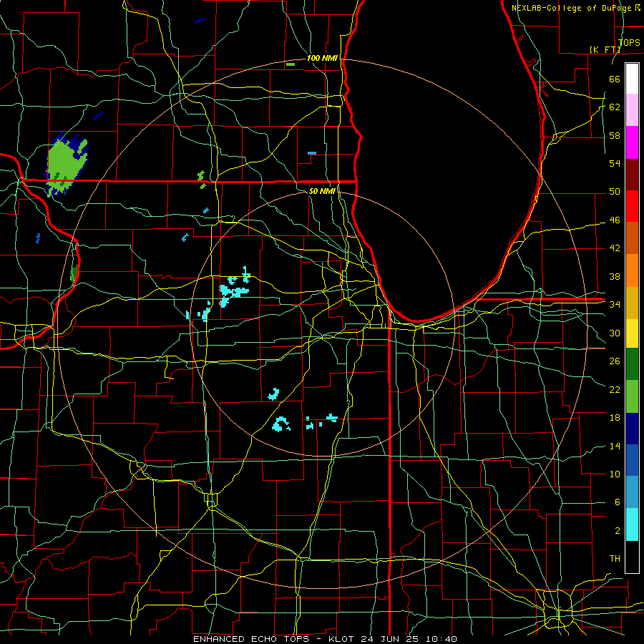Screen dimensions: 644x644
Task: Click the "22" legend value
Action: pyautogui.click(x=615, y=389)
